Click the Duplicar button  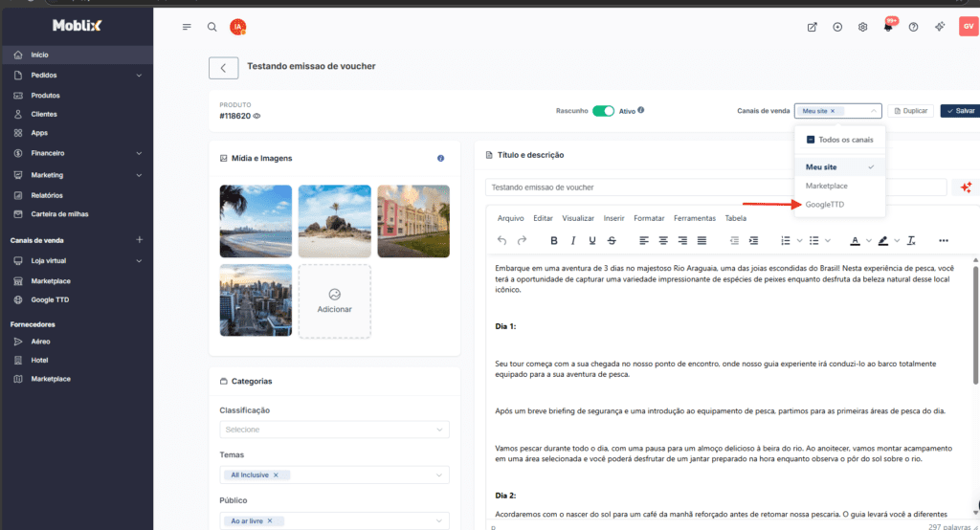click(911, 111)
